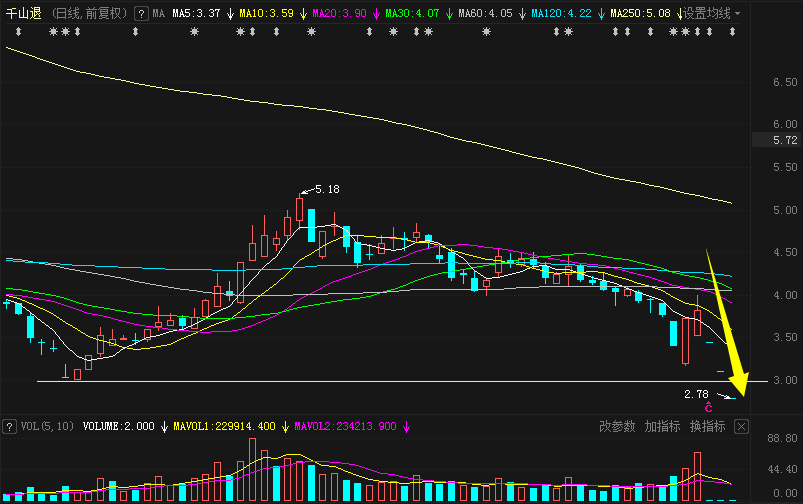Image resolution: width=803 pixels, height=504 pixels.
Task: Open the MA indicator help question-mark icon
Action: tap(141, 13)
